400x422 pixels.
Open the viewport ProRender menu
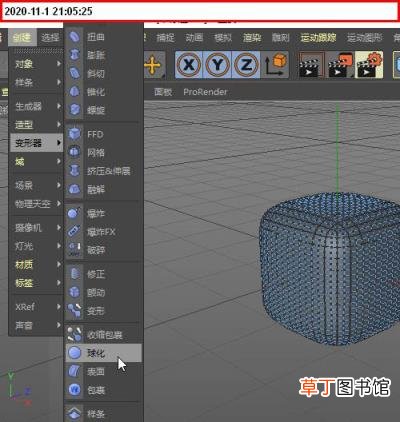pyautogui.click(x=205, y=92)
